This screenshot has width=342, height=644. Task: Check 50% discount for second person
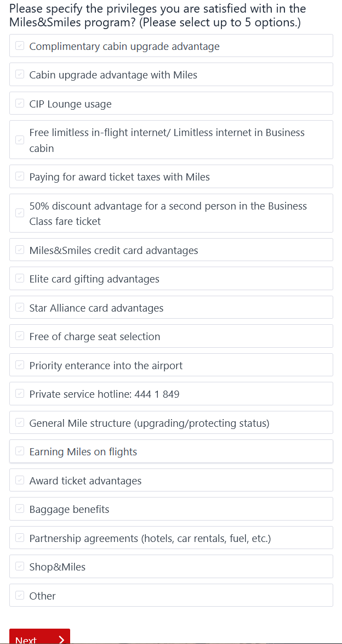click(x=20, y=213)
